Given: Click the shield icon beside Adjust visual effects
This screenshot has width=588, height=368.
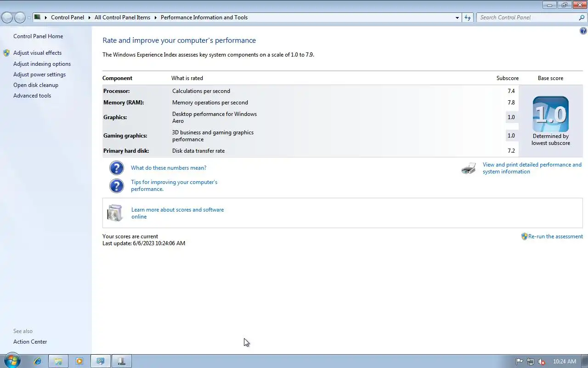Looking at the screenshot, I should tap(6, 53).
